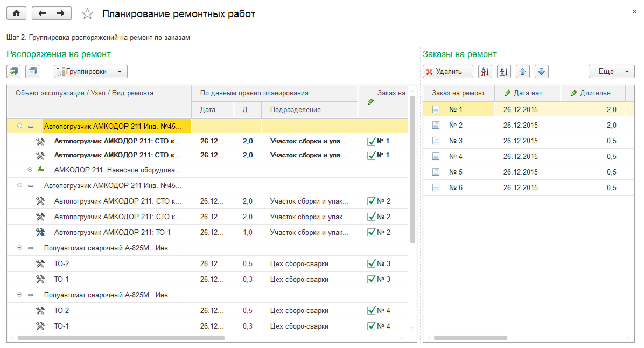Screen dimensions: 644x348
Task: Expand АМКОДОР 211: Навесное оборудование node
Action: [30, 170]
